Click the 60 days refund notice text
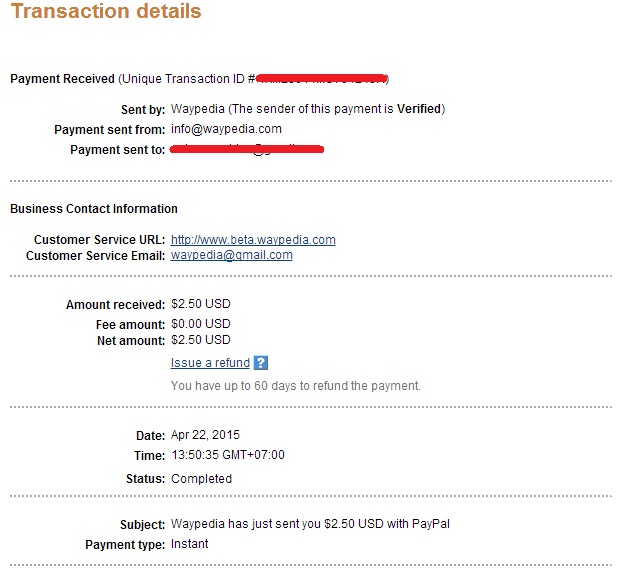The height and width of the screenshot is (586, 630). 296,385
